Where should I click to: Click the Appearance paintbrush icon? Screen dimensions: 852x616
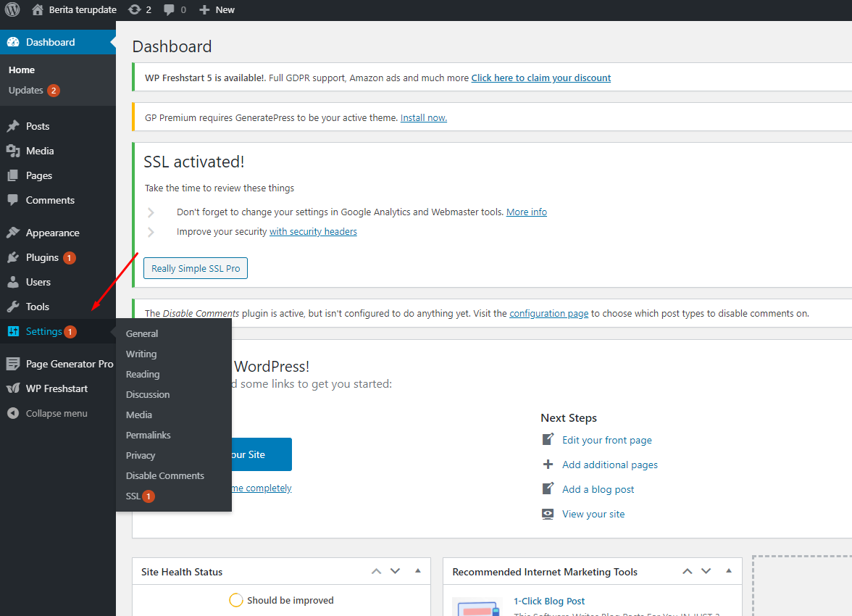[x=13, y=233]
